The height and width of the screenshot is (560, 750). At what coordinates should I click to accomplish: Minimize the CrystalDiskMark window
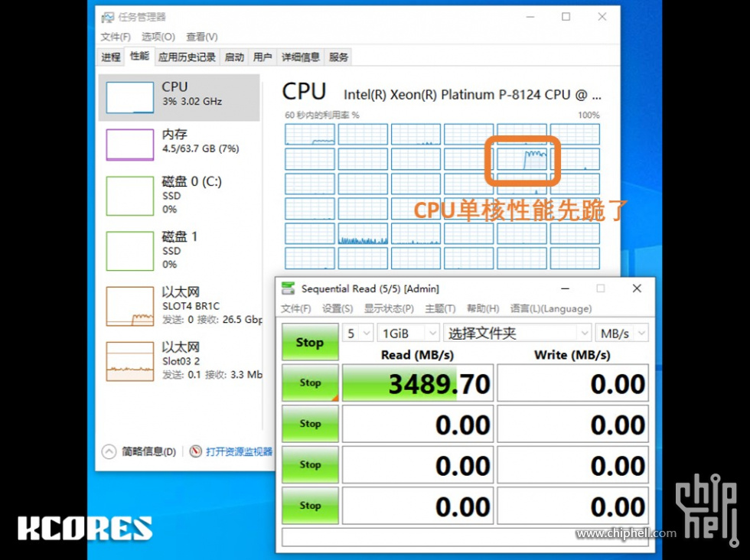pyautogui.click(x=565, y=288)
